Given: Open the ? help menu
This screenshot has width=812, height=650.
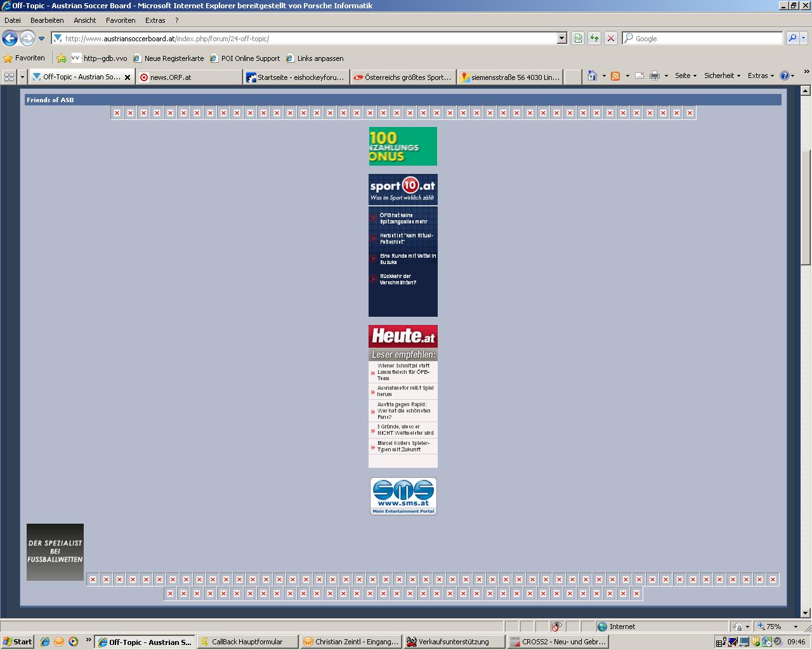Looking at the screenshot, I should click(x=177, y=20).
